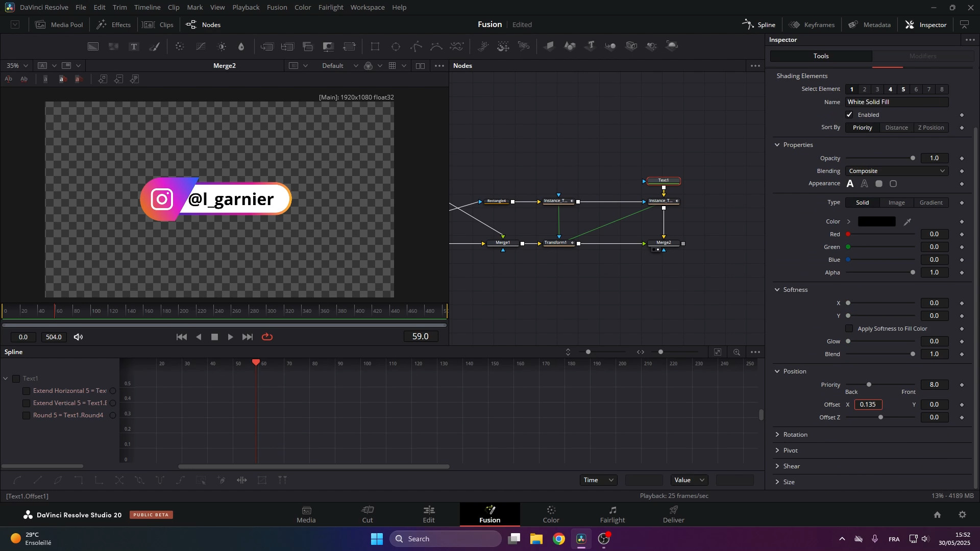980x551 pixels.
Task: Open Spline zoom to fit icon
Action: point(717,352)
